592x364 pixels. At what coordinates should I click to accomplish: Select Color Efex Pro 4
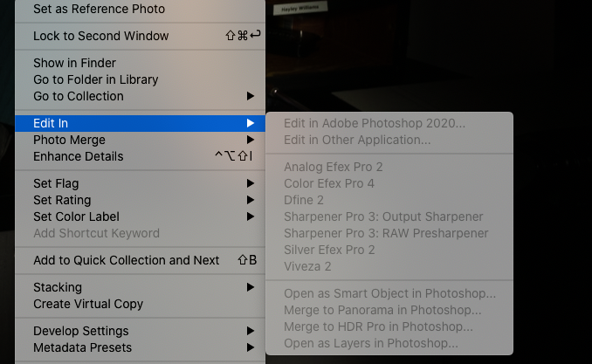(x=329, y=183)
